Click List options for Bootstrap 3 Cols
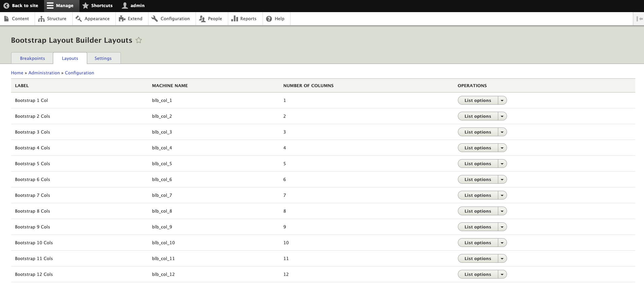Image resolution: width=644 pixels, height=289 pixels. coord(477,132)
